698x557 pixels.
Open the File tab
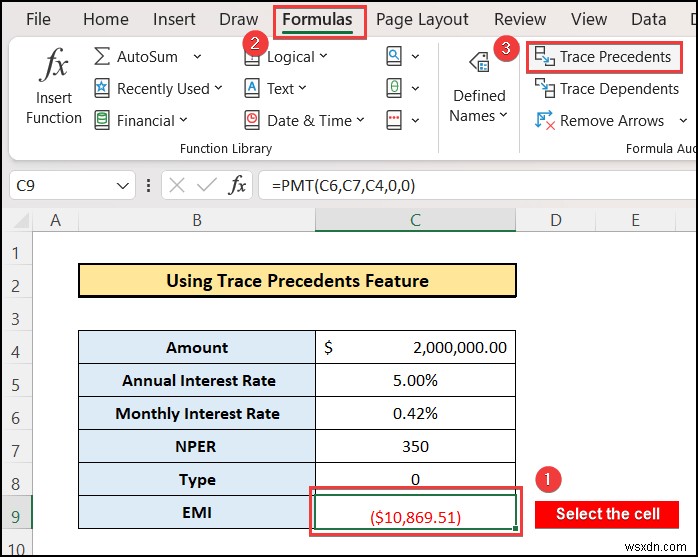tap(38, 19)
